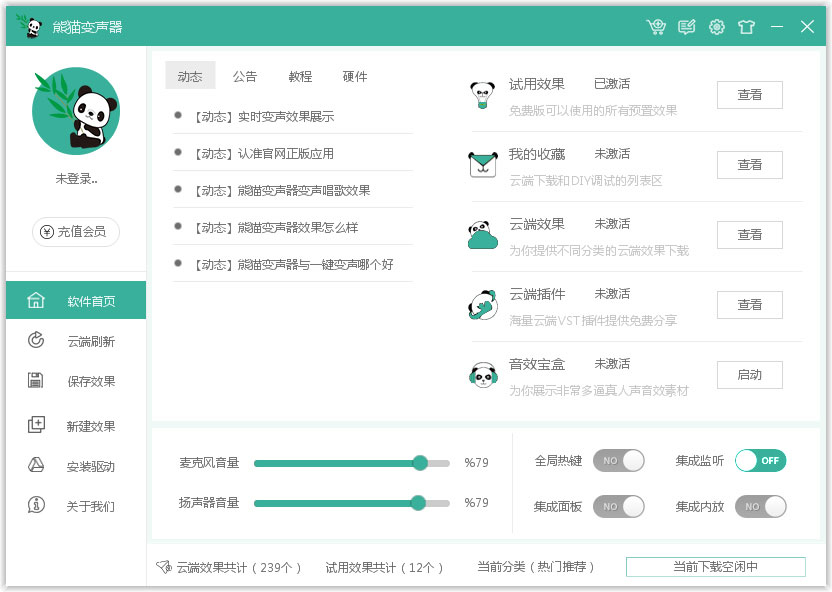This screenshot has height=592, width=832.
Task: Enable the 集成内放 toggle
Action: click(x=761, y=506)
